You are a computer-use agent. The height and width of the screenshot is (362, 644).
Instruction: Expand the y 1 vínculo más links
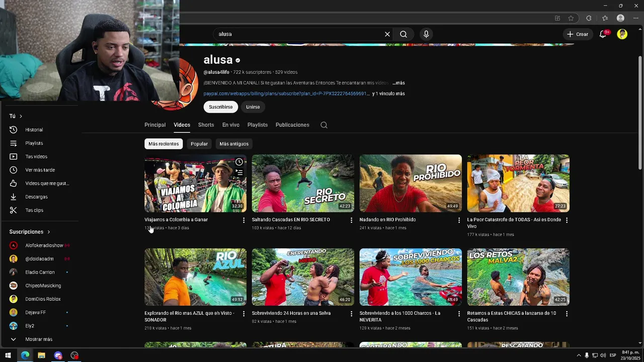[x=388, y=94]
